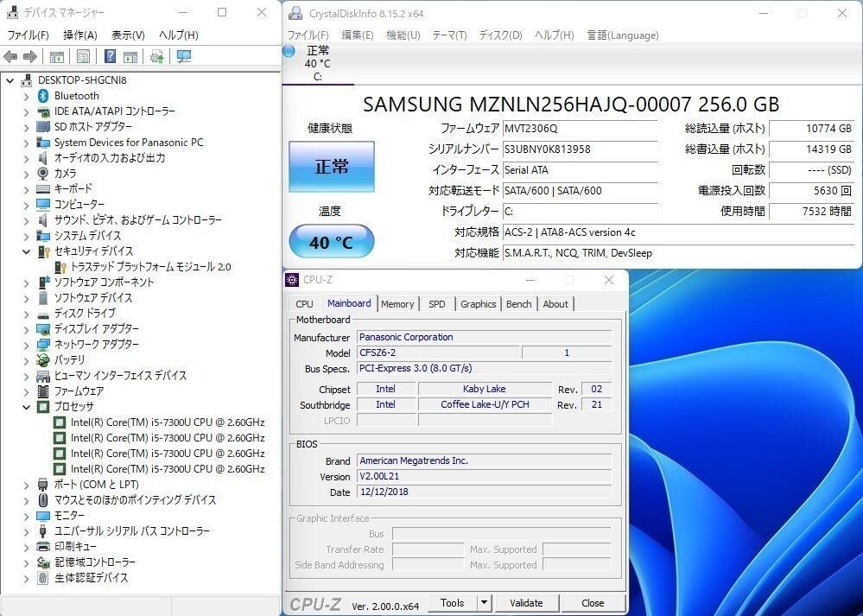The image size is (863, 616).
Task: Open Device Manager ファイル(F) menu
Action: point(28,35)
